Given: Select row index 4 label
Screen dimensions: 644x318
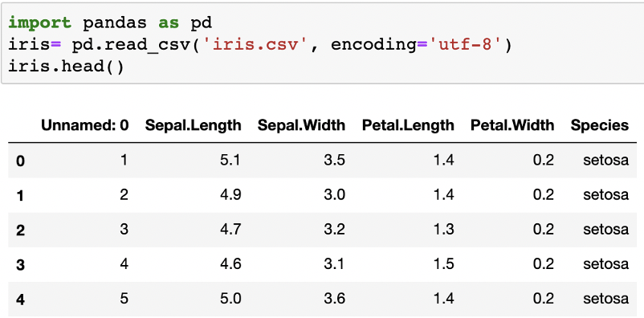Looking at the screenshot, I should pyautogui.click(x=21, y=300).
